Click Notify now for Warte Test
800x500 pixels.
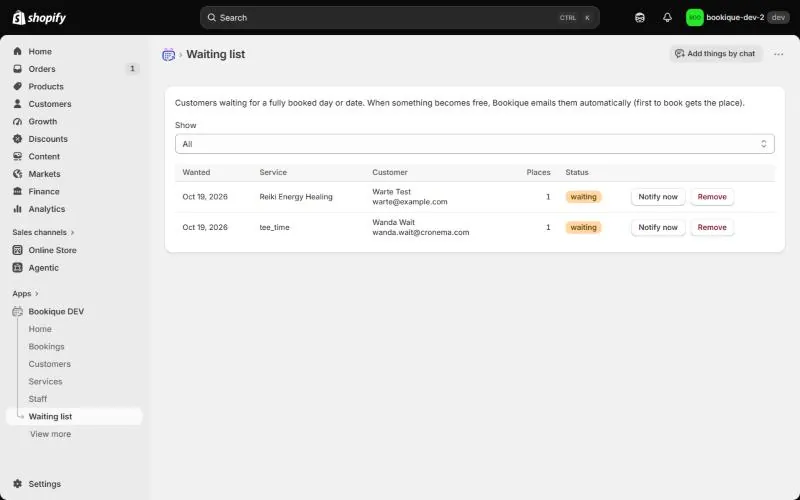(658, 196)
